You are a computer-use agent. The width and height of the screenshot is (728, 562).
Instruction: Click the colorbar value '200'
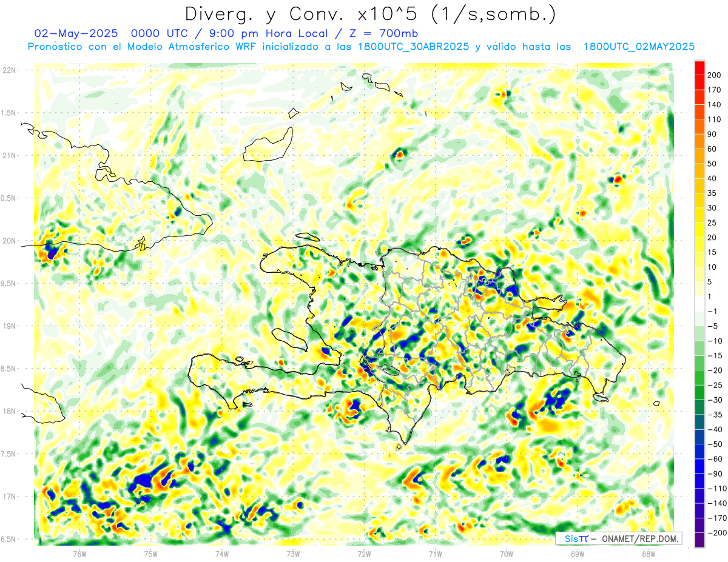[x=714, y=75]
